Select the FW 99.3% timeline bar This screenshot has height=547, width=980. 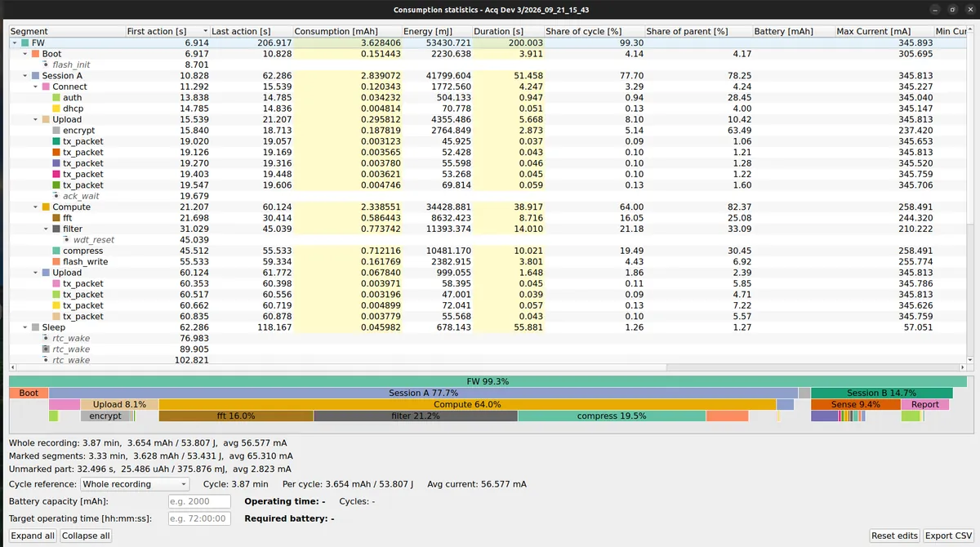(x=488, y=381)
